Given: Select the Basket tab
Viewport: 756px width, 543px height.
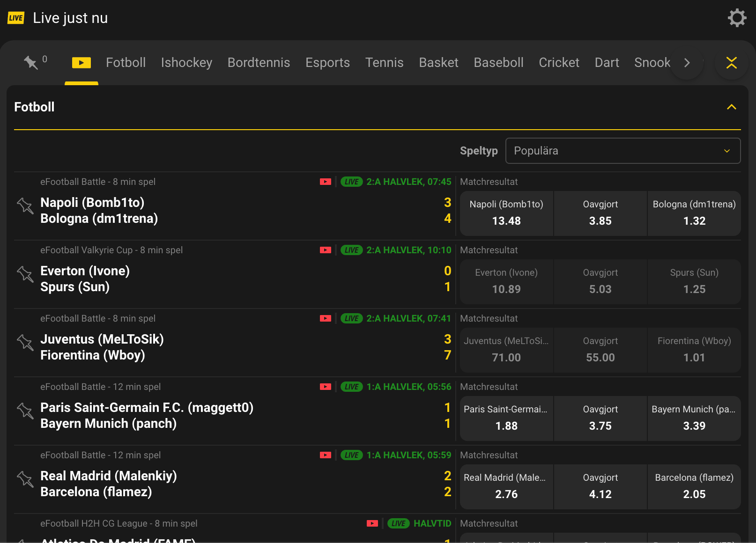Looking at the screenshot, I should pos(438,63).
